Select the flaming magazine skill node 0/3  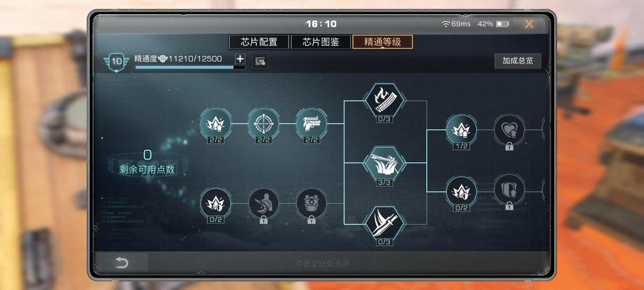tap(385, 100)
